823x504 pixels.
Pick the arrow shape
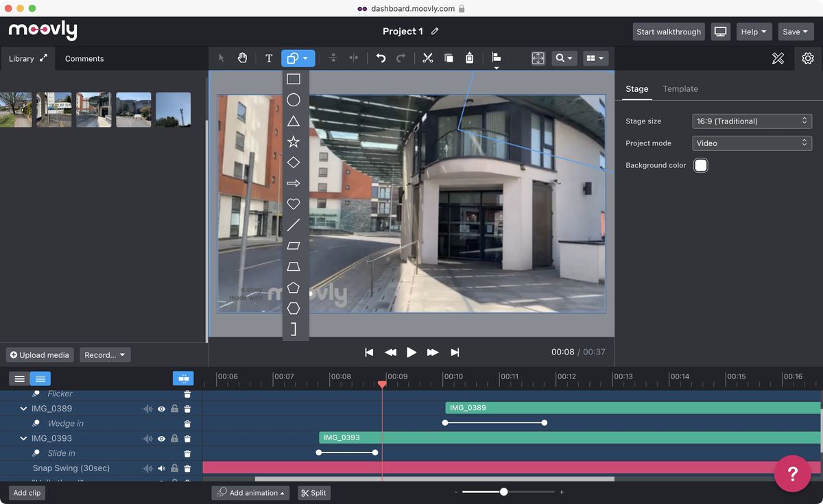293,183
